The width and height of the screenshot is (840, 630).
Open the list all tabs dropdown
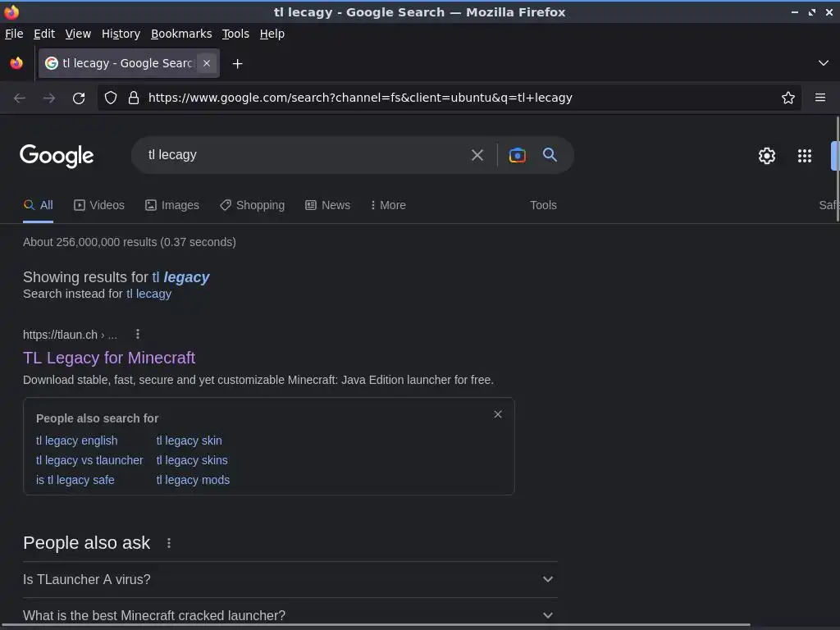tap(824, 63)
